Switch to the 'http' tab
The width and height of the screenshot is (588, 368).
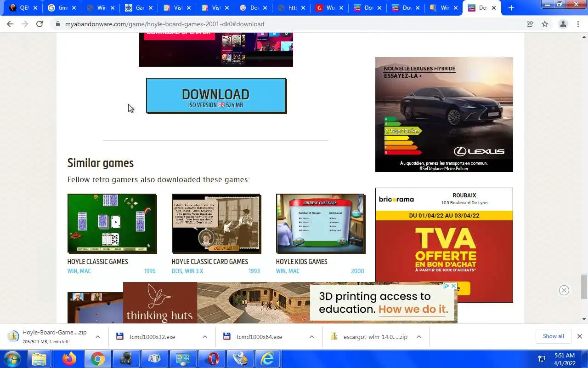(292, 8)
